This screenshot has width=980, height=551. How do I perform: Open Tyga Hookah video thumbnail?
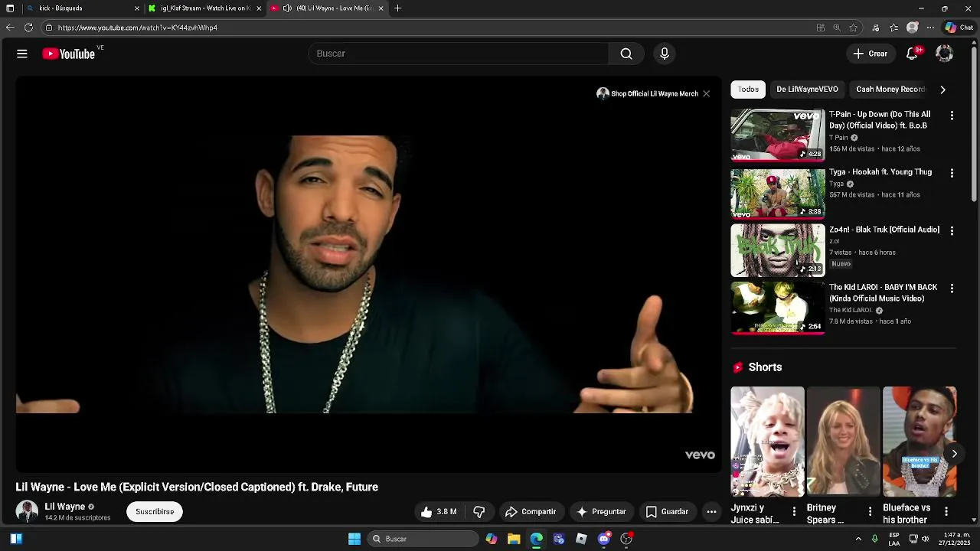[x=778, y=193]
